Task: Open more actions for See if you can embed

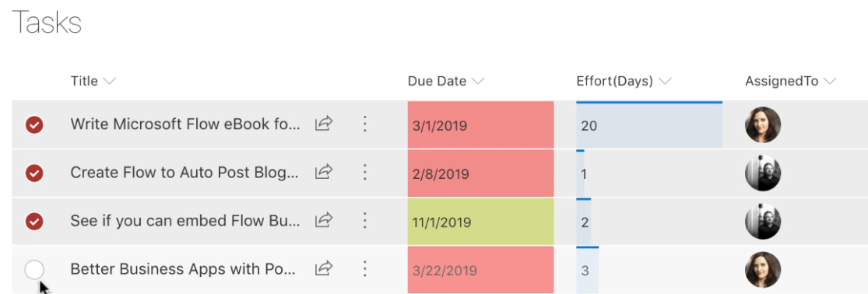Action: pos(365,221)
